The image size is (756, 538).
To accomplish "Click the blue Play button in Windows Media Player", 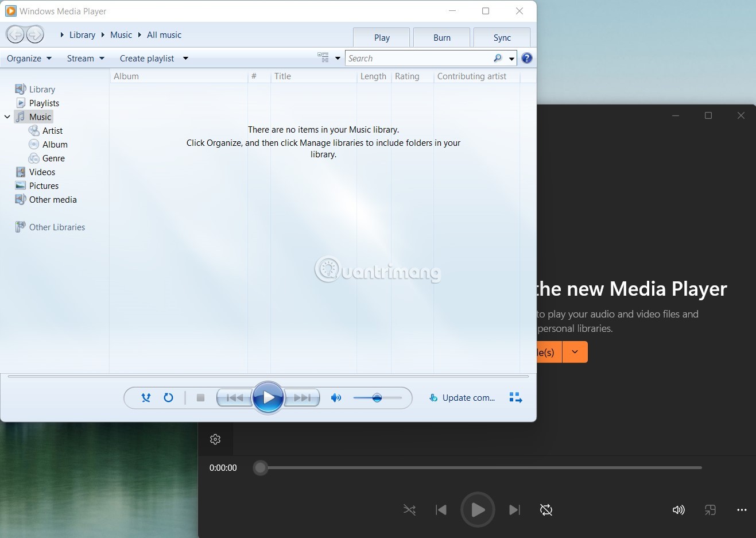I will click(268, 397).
